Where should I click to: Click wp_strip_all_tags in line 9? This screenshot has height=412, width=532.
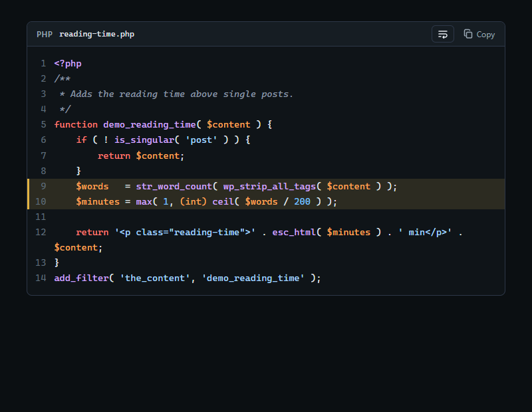click(x=270, y=186)
